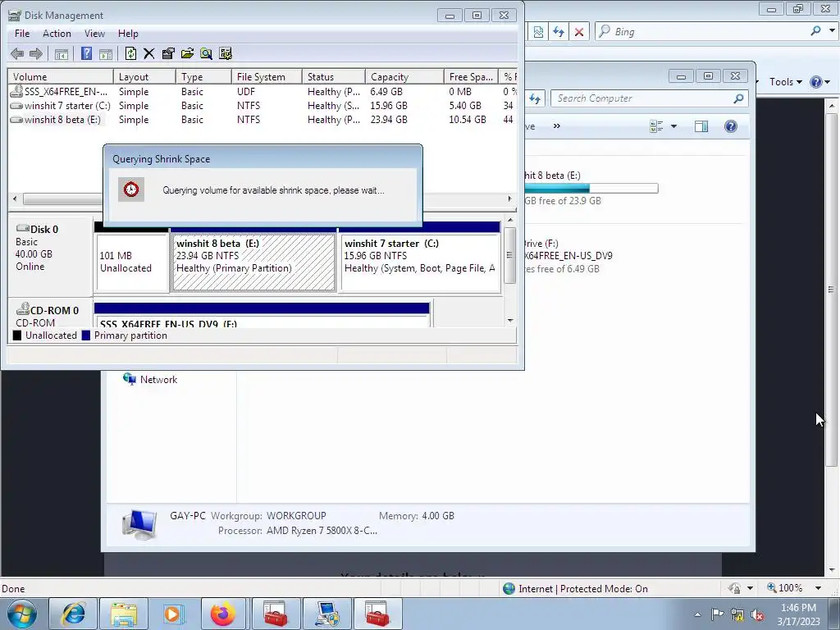Open the zoom level 100% dropdown arrow
Screen dimensions: 840x630
818,588
